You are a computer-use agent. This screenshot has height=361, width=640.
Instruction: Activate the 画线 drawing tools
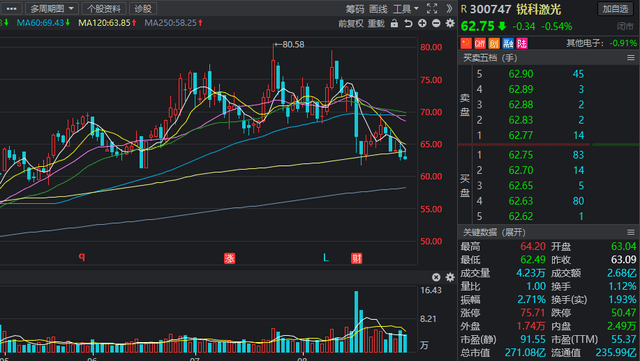[x=378, y=9]
